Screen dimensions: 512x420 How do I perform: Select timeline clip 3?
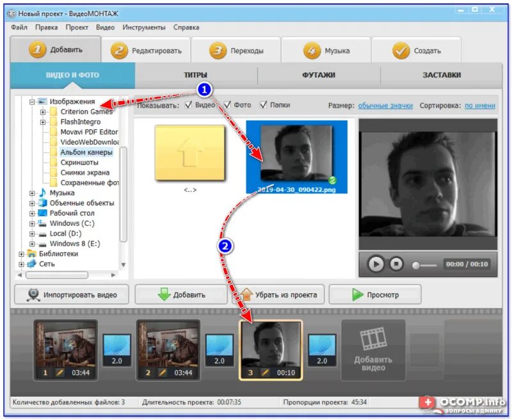(271, 350)
